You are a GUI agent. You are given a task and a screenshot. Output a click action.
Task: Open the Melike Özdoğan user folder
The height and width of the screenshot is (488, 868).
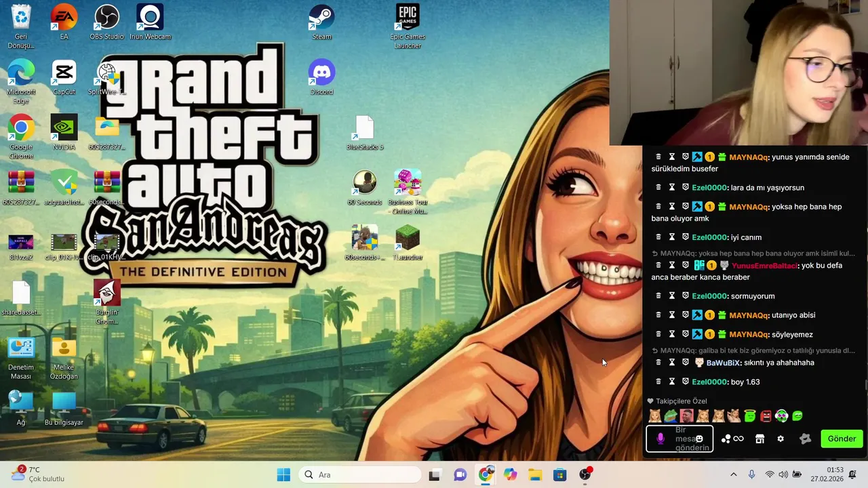coord(64,358)
